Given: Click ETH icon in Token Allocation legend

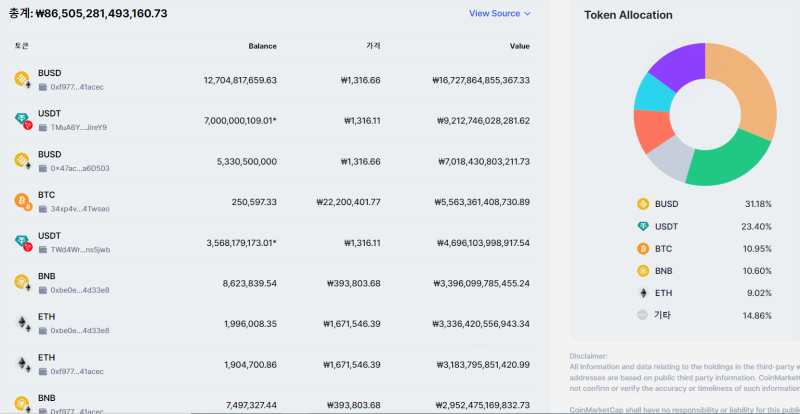Looking at the screenshot, I should tap(643, 293).
